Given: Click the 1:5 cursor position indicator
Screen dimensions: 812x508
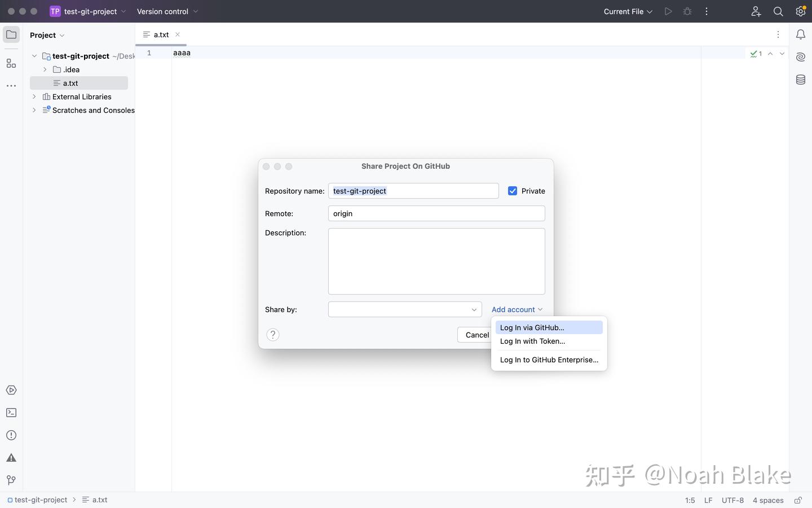Looking at the screenshot, I should tap(690, 500).
